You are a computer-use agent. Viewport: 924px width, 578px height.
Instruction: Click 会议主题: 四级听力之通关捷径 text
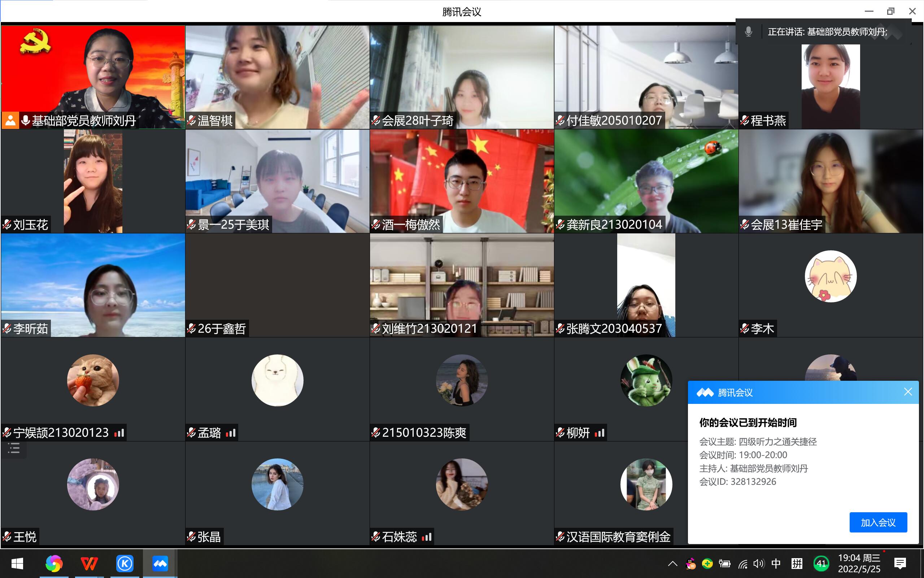[x=758, y=442]
